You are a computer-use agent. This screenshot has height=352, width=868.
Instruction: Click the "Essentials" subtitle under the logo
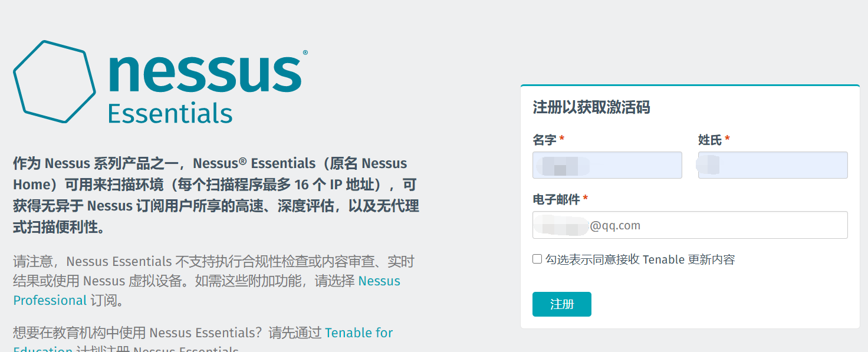click(170, 113)
